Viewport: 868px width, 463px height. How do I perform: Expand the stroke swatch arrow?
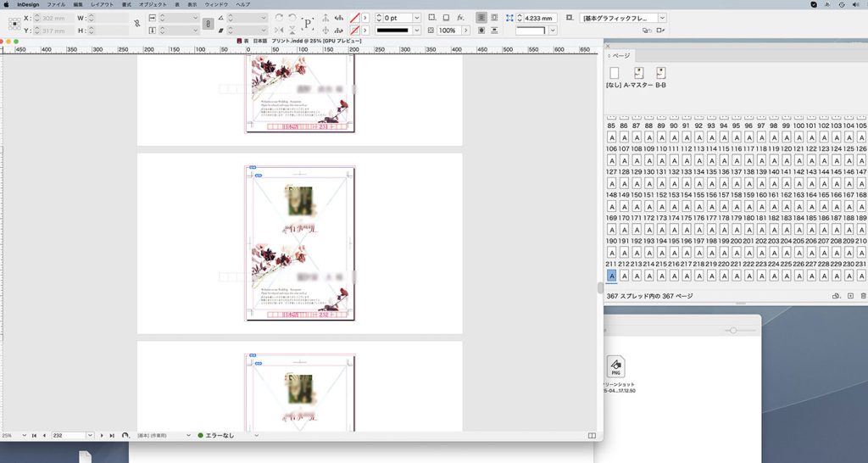click(365, 31)
